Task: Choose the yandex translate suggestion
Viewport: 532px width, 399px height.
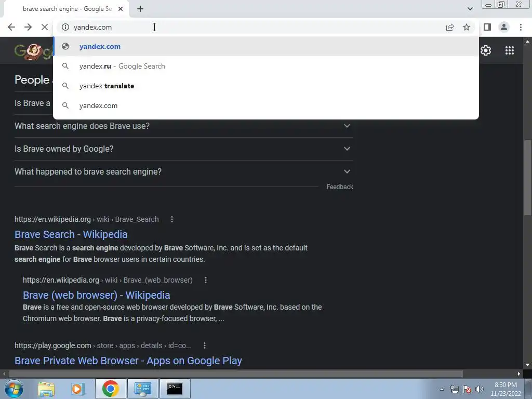Action: (x=266, y=86)
